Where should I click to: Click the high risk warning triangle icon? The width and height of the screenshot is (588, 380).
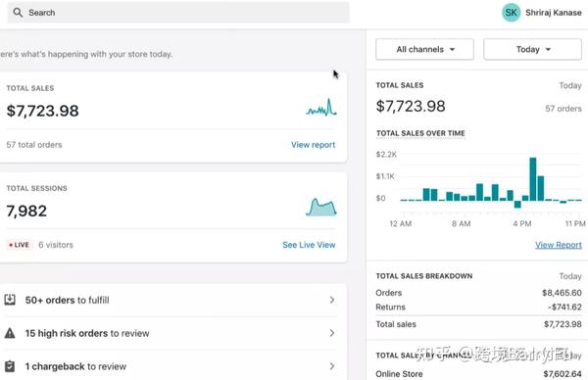(10, 333)
